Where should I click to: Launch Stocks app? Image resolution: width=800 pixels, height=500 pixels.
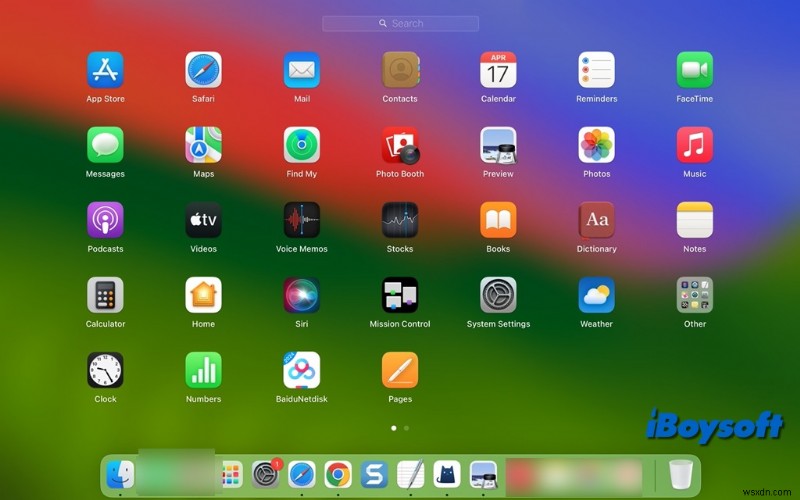(x=400, y=220)
